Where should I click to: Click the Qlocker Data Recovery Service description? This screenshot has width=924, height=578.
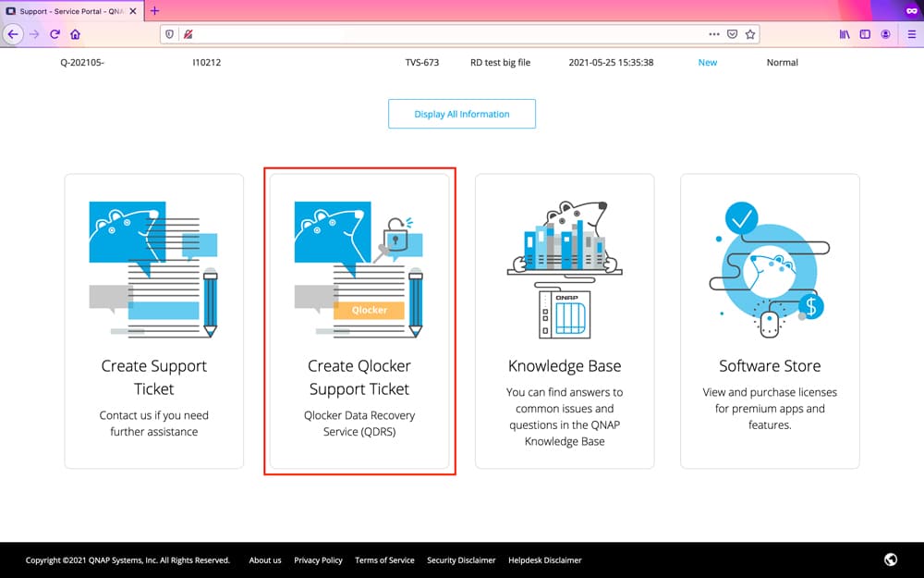[359, 424]
